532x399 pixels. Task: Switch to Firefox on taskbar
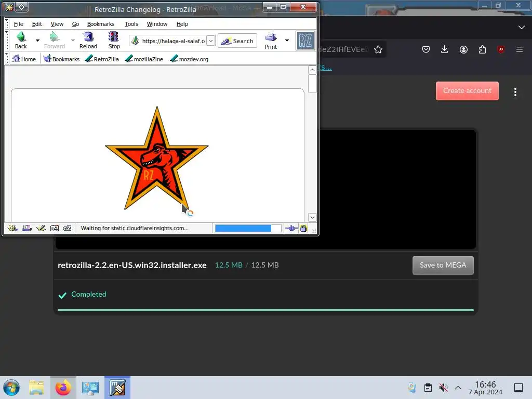coord(63,388)
